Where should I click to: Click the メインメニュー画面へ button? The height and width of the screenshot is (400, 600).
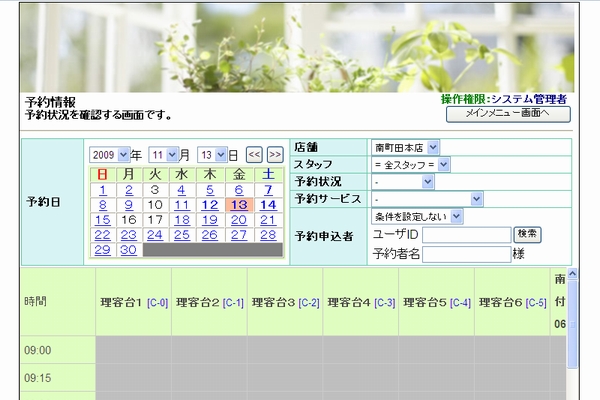508,114
